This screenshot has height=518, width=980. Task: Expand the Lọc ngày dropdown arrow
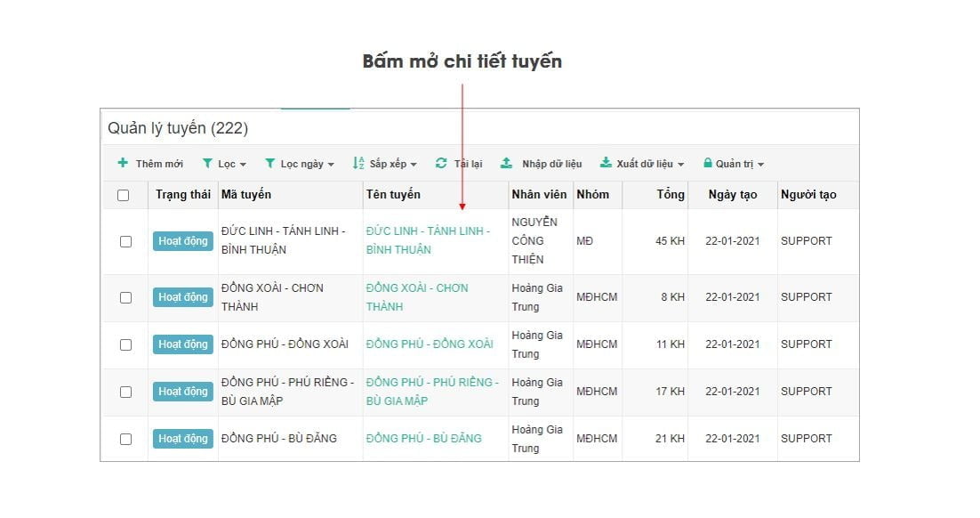click(x=331, y=165)
